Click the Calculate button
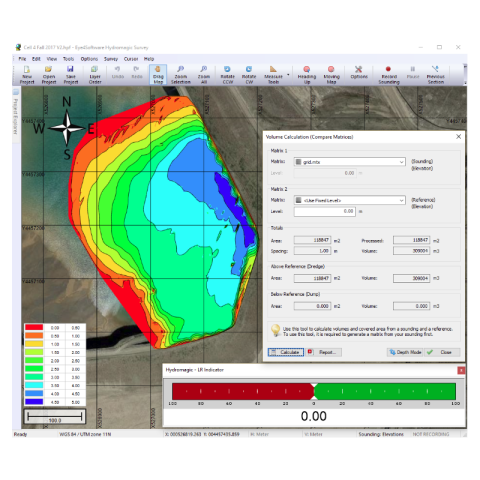480x480 pixels. [286, 352]
